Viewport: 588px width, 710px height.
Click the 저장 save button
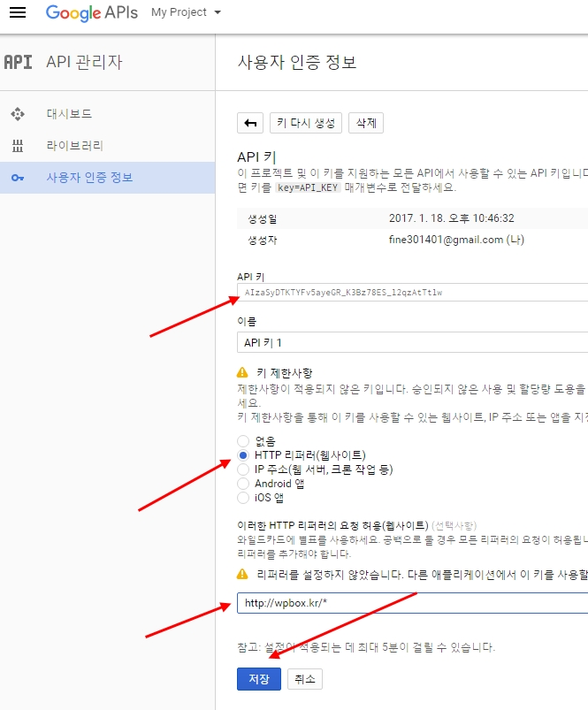pos(259,678)
